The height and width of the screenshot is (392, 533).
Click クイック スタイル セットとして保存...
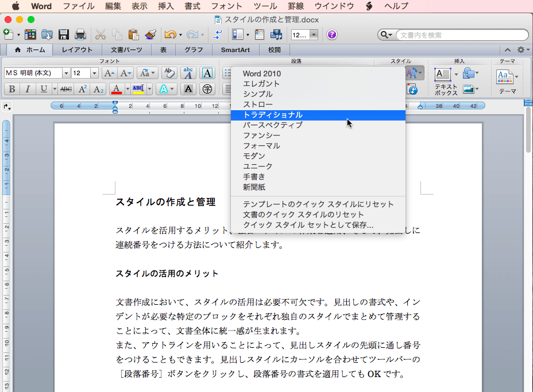point(318,225)
